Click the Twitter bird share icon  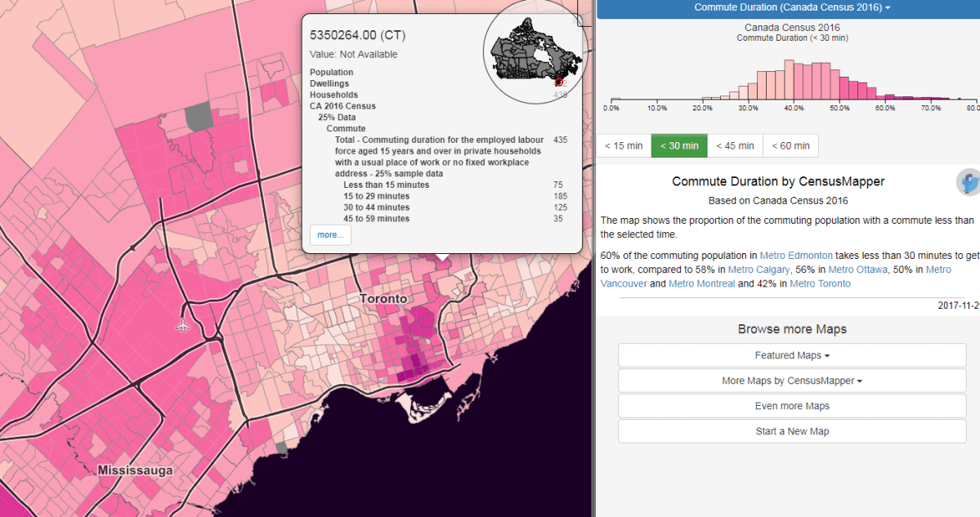pyautogui.click(x=969, y=183)
